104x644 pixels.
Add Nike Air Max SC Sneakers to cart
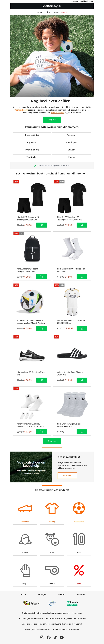pos(41,380)
